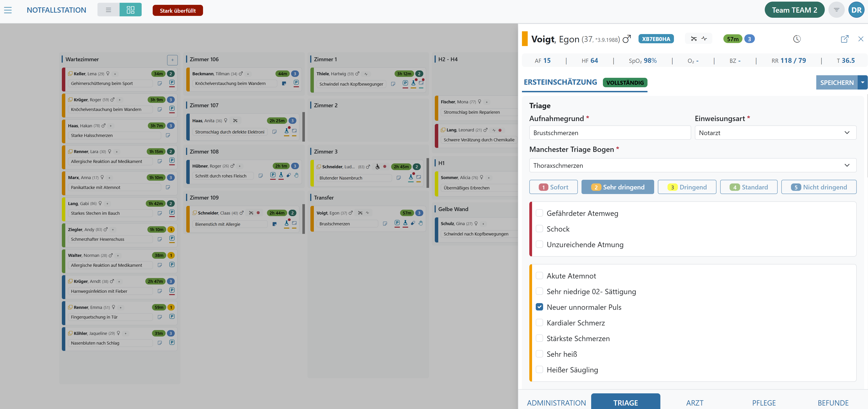Click the Stark überfüllt status button
The width and height of the screenshot is (868, 409).
[x=178, y=10]
